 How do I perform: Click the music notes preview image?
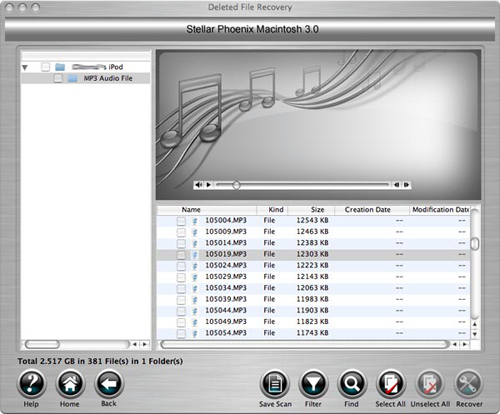click(318, 125)
